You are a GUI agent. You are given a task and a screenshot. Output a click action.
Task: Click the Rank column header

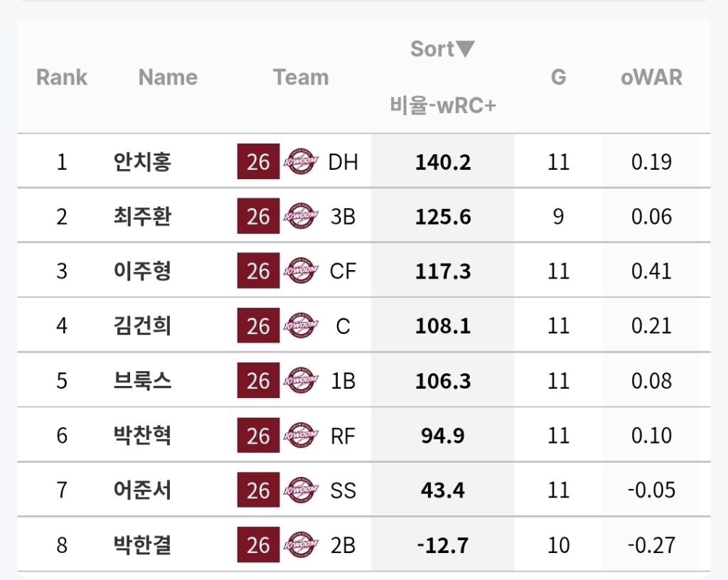tap(62, 77)
